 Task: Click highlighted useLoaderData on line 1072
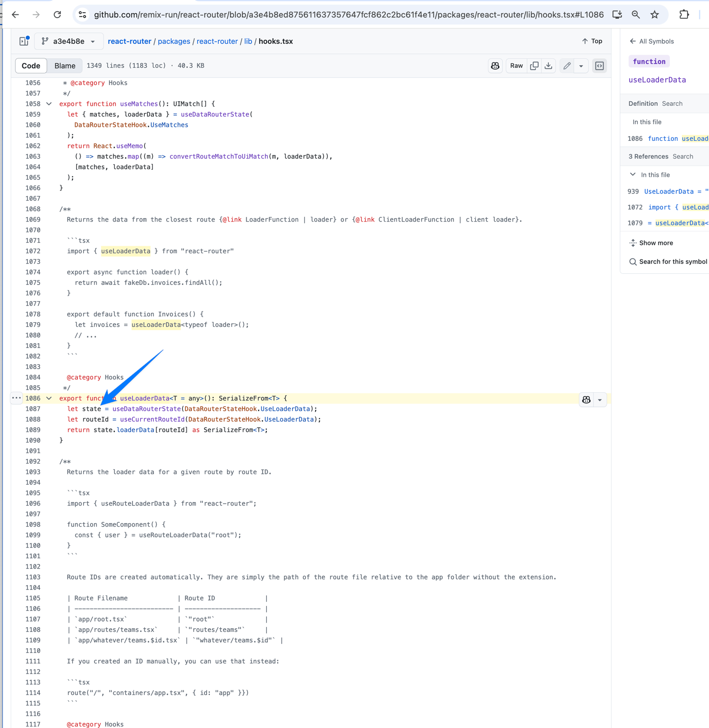[125, 251]
